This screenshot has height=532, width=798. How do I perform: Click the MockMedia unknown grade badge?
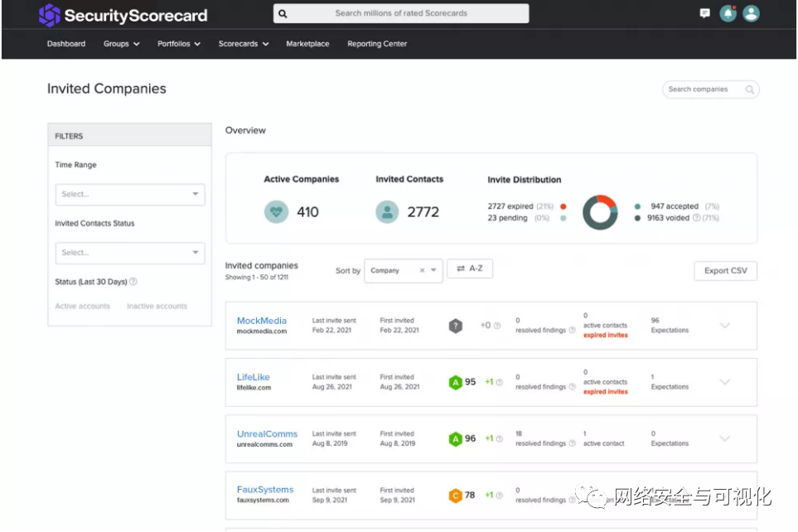pos(456,326)
